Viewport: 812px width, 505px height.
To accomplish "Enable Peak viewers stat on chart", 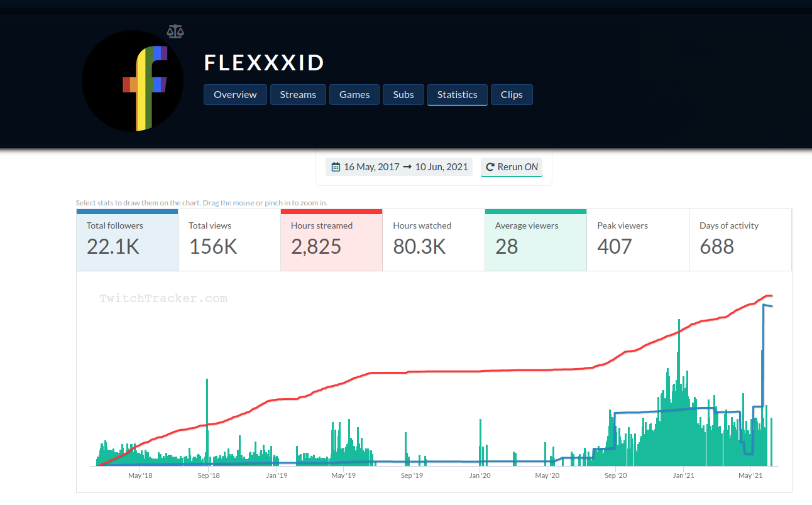I will [x=638, y=241].
